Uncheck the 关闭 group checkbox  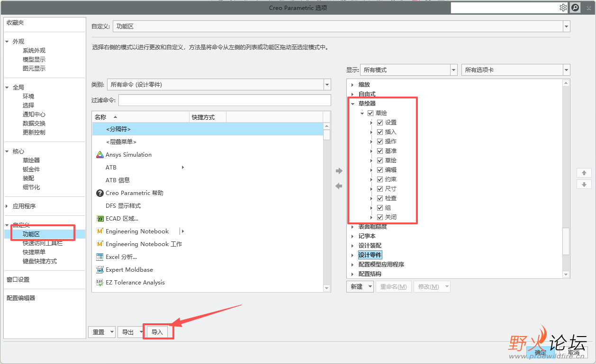click(380, 217)
